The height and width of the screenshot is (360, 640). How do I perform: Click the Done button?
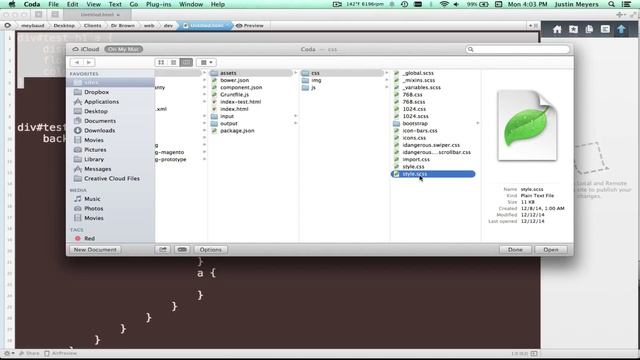pyautogui.click(x=515, y=249)
